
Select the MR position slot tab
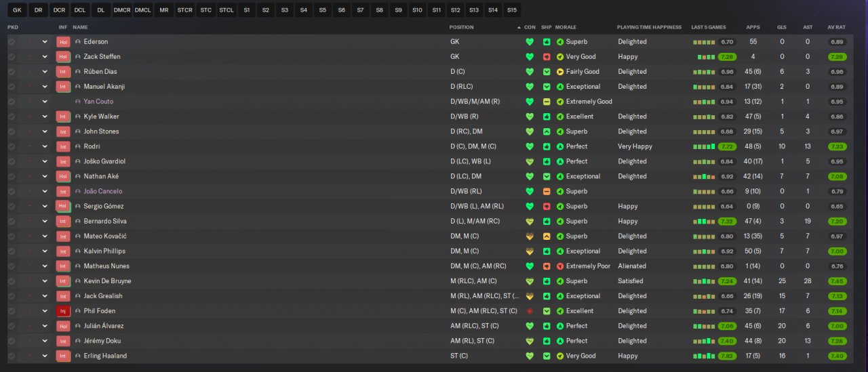163,10
